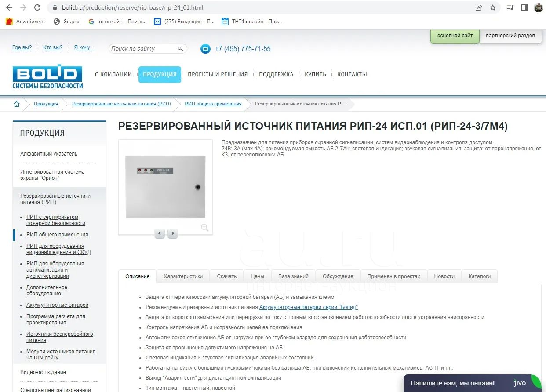546x392 pixels.
Task: Open 'Дополнительное оборудование' sidebar link
Action: (47, 290)
